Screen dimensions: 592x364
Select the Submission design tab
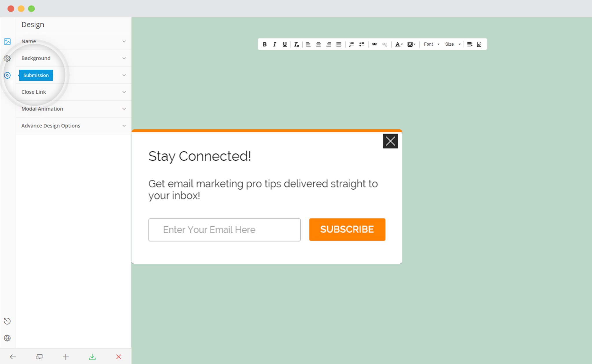tap(36, 75)
